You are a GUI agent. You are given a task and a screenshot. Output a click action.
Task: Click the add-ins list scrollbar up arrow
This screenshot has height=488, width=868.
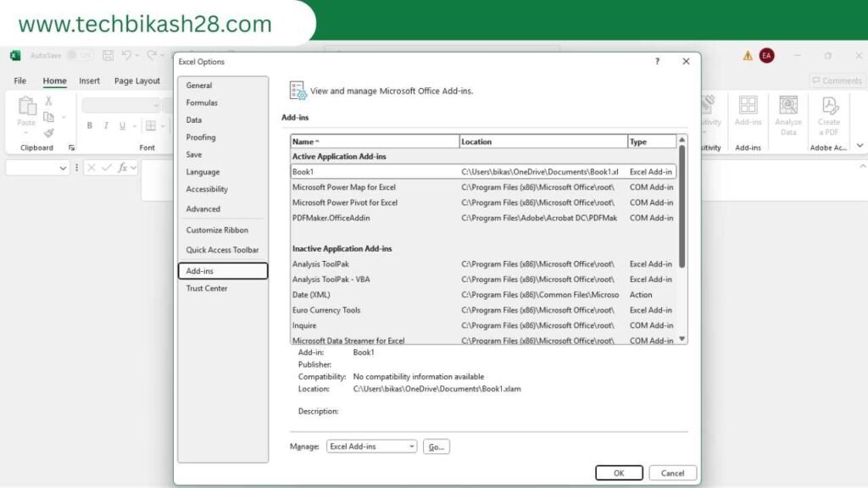click(x=682, y=140)
